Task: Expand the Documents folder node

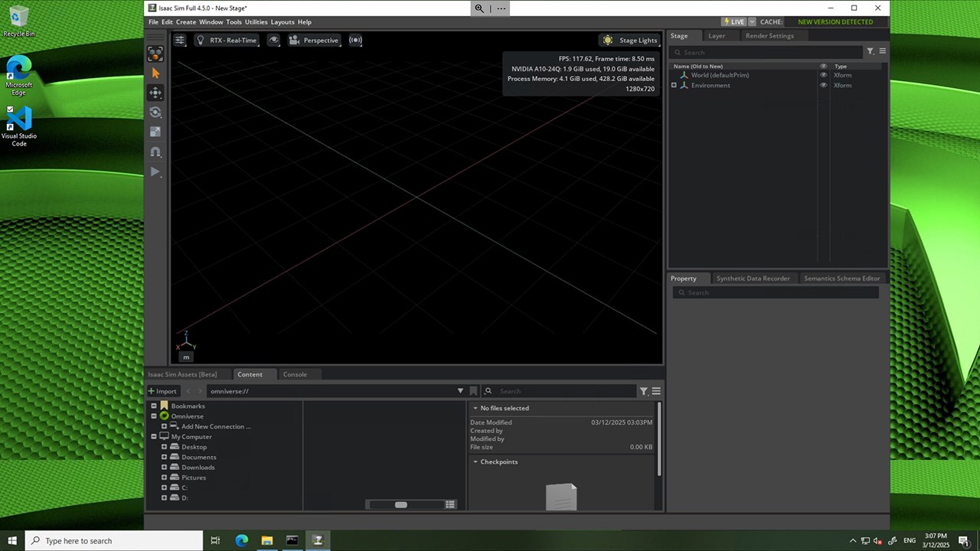Action: (164, 457)
